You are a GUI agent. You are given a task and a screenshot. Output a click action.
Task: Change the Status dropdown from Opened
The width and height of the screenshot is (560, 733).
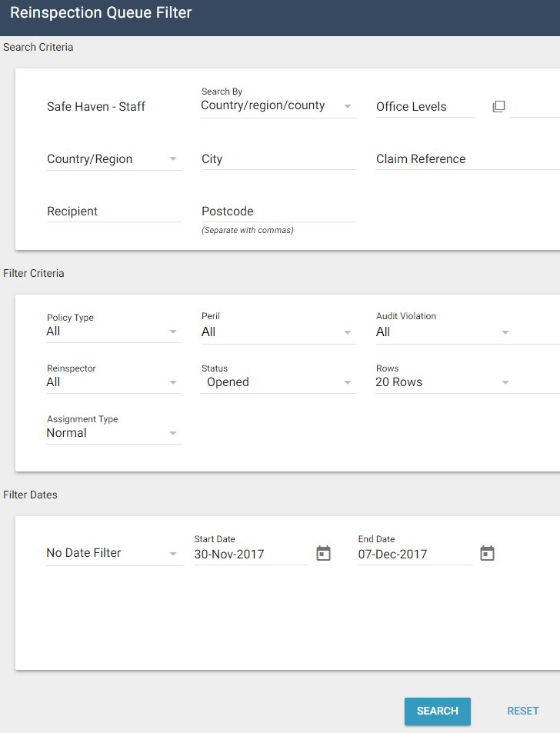point(278,382)
